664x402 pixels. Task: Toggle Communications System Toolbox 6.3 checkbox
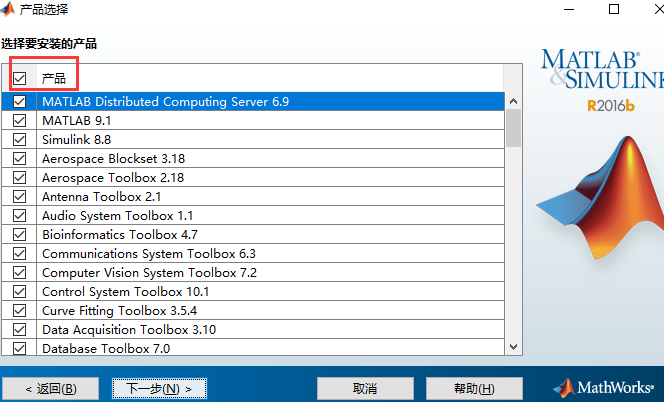[x=19, y=254]
